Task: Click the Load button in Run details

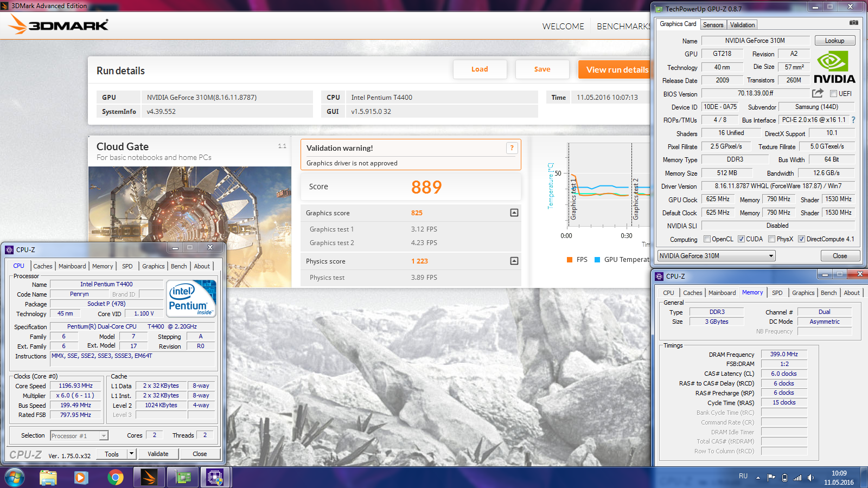Action: [x=480, y=69]
